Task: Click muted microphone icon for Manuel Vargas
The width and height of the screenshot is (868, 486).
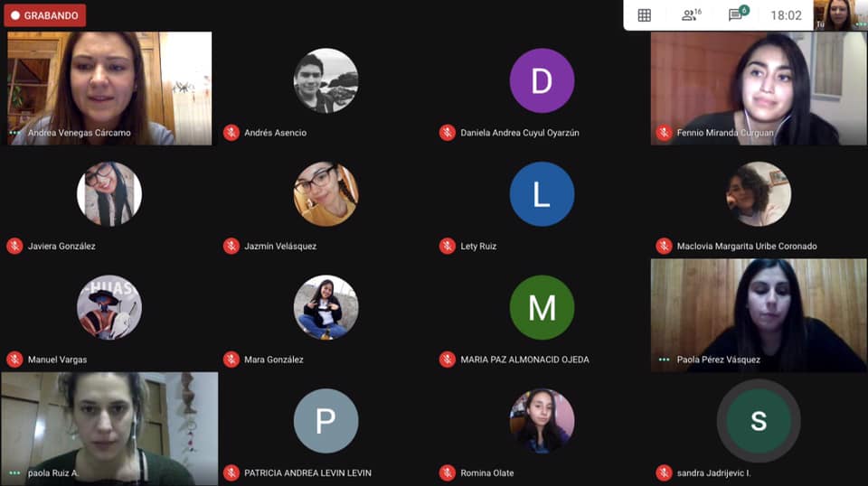Action: click(x=14, y=360)
